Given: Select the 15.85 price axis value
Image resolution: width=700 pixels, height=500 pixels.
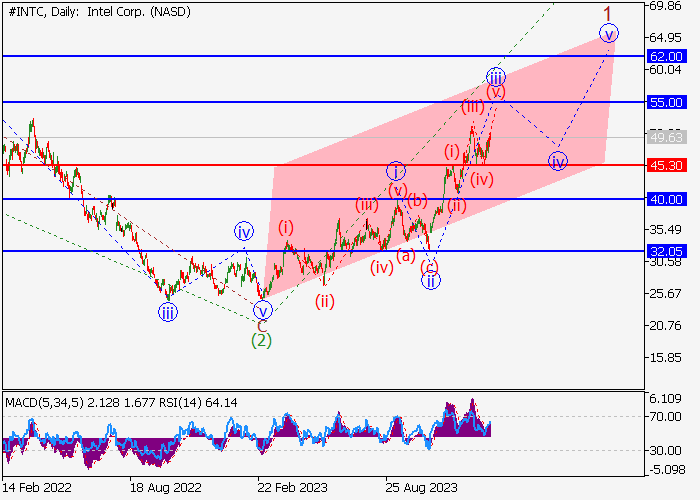Looking at the screenshot, I should (x=665, y=358).
